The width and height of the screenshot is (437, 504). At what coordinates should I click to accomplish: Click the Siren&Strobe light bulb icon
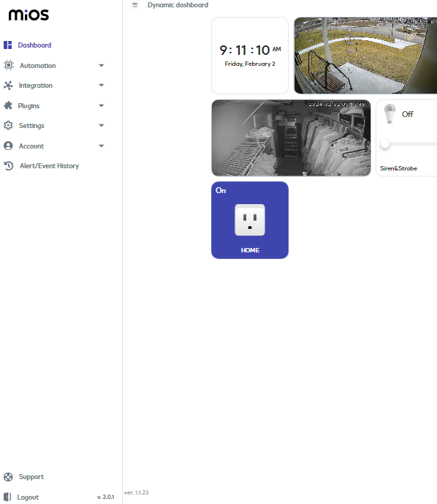coord(389,114)
